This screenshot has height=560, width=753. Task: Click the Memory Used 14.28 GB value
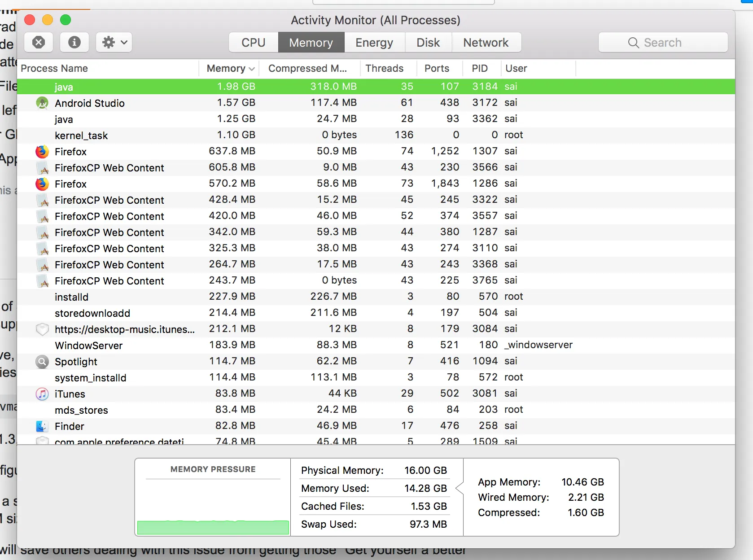pos(425,488)
